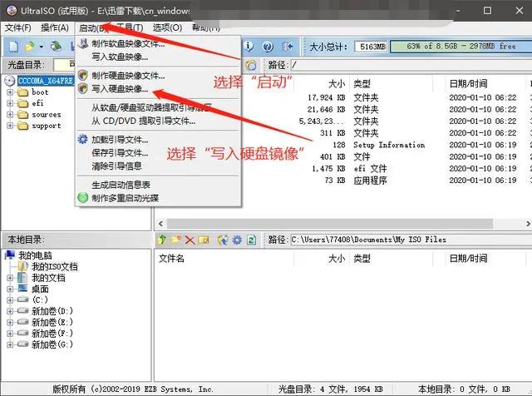Click the local path field C:\Users\77408
The height and width of the screenshot is (396, 532).
coord(411,240)
